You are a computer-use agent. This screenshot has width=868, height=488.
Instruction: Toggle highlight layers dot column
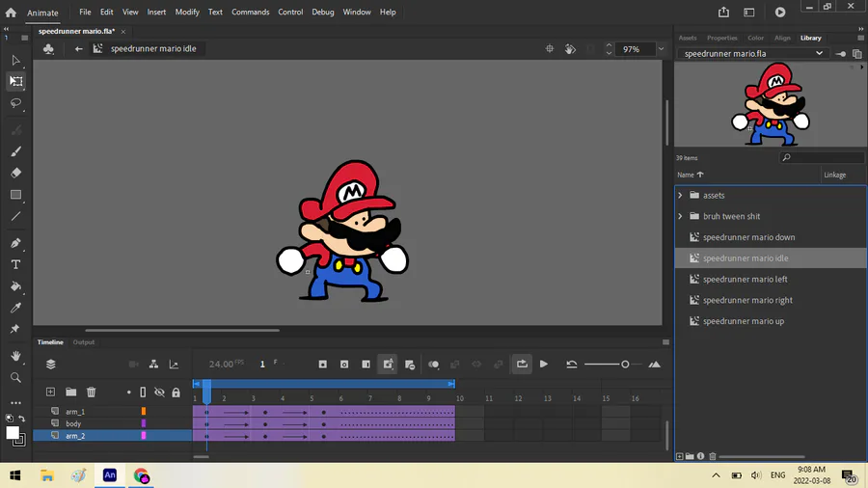pos(129,392)
